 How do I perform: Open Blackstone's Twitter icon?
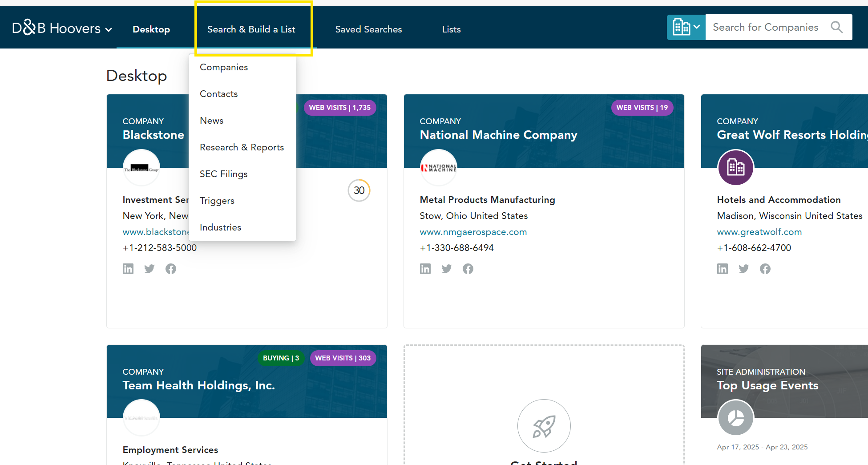pyautogui.click(x=149, y=269)
